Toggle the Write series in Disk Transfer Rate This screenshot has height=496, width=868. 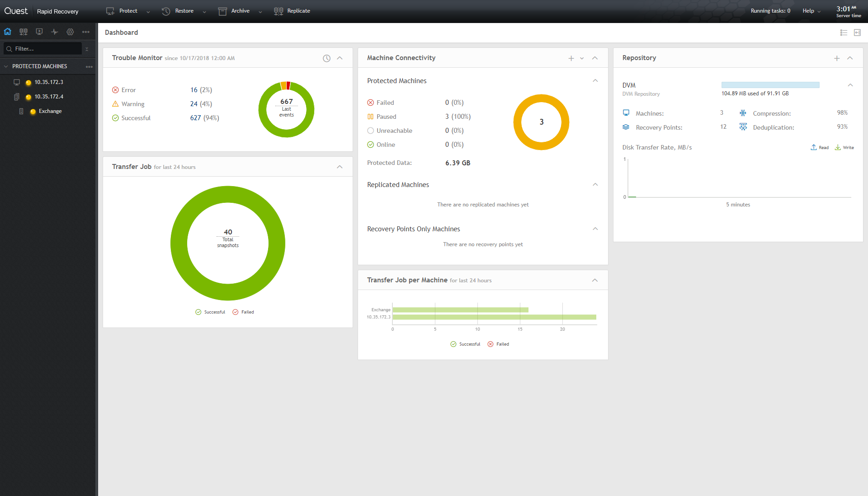pos(844,148)
